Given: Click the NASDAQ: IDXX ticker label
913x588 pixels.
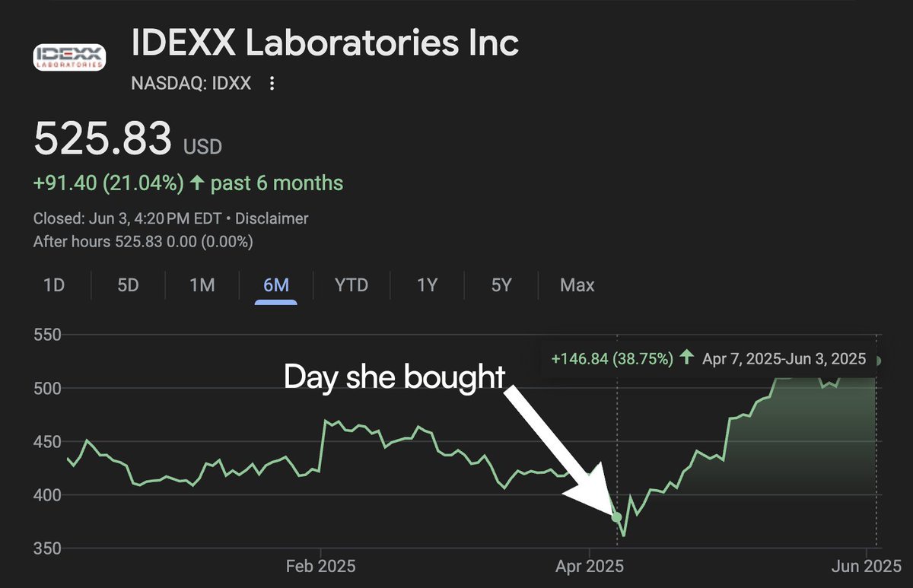Looking at the screenshot, I should tap(191, 84).
